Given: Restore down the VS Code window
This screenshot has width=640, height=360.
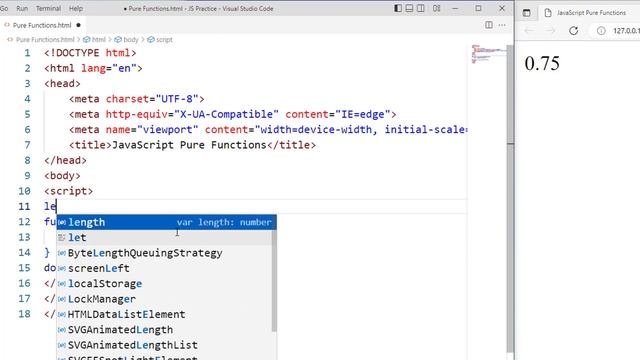Looking at the screenshot, I should point(478,8).
